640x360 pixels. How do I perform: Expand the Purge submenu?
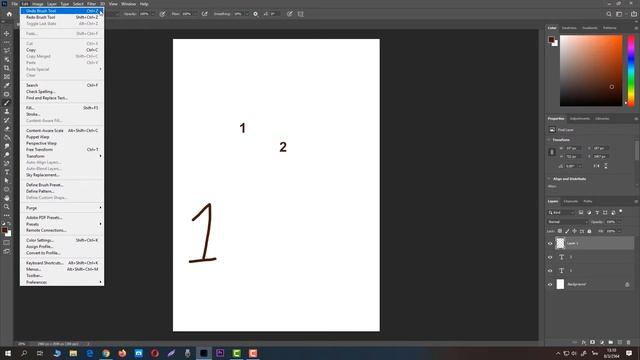(x=62, y=208)
